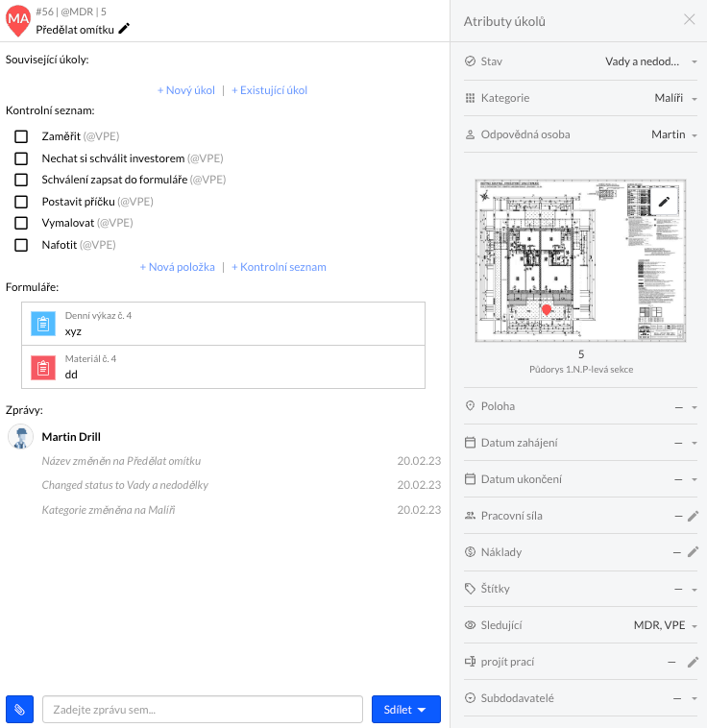Viewport: 707px width, 728px height.
Task: Change the Odpovědná osoba dropdown
Action: tap(673, 134)
